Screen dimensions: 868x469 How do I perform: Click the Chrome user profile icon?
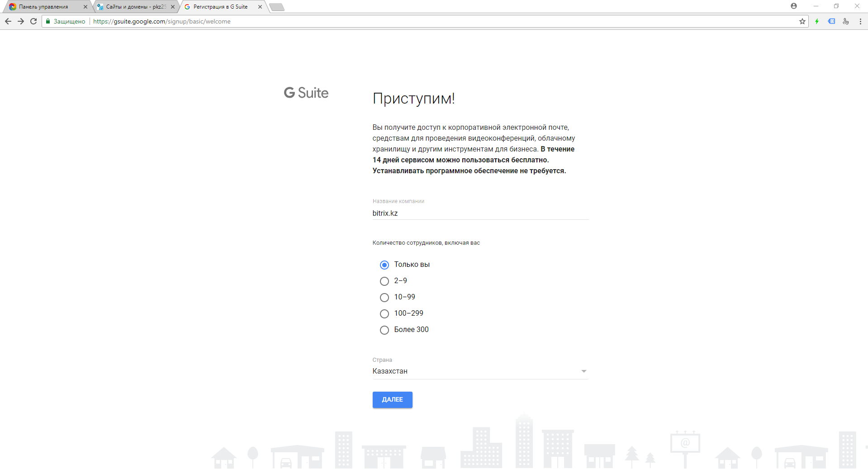pyautogui.click(x=793, y=6)
